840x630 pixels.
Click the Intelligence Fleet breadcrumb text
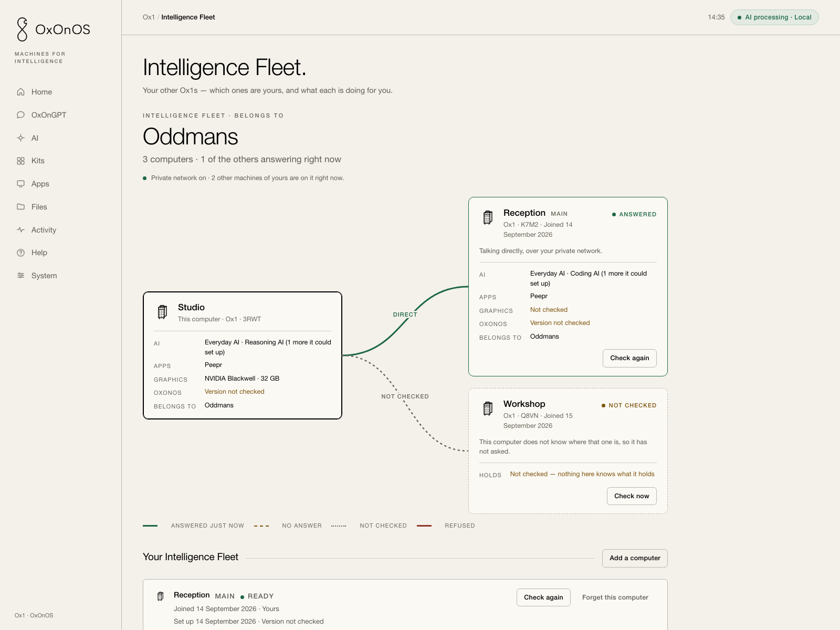188,17
